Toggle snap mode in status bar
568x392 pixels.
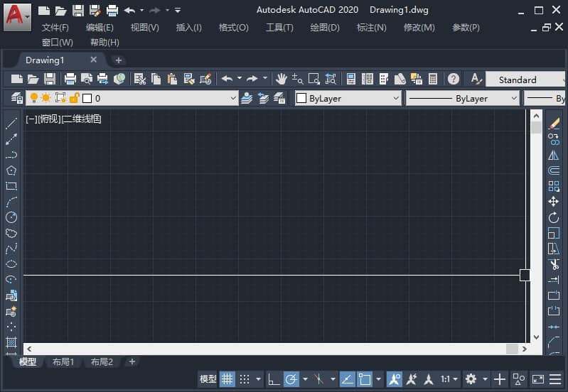point(245,379)
